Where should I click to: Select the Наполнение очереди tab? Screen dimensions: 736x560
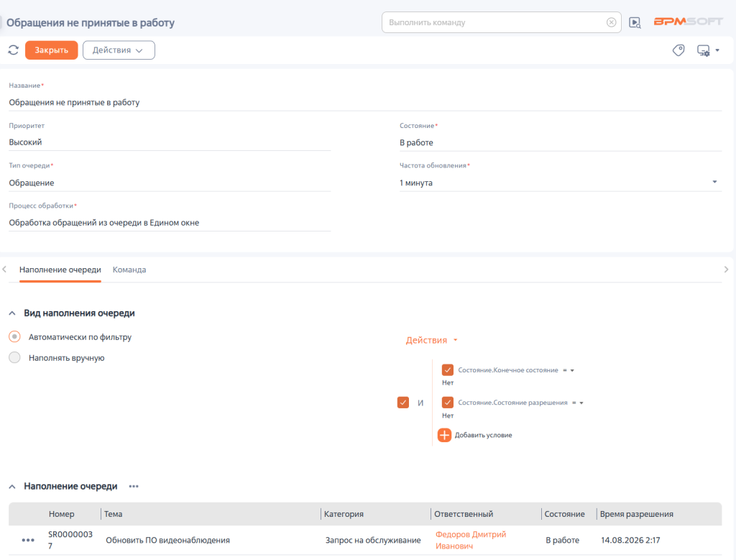60,270
